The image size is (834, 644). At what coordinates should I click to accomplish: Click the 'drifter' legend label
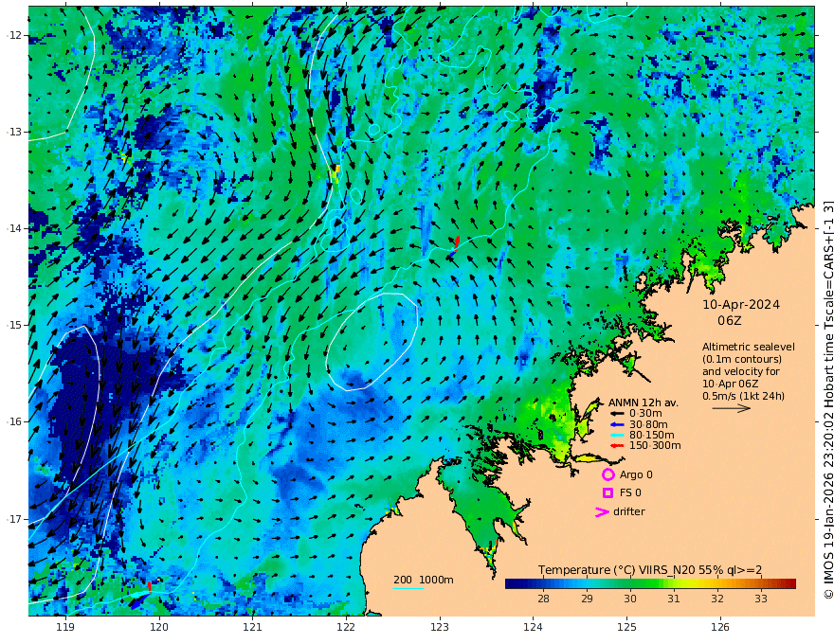(x=628, y=511)
